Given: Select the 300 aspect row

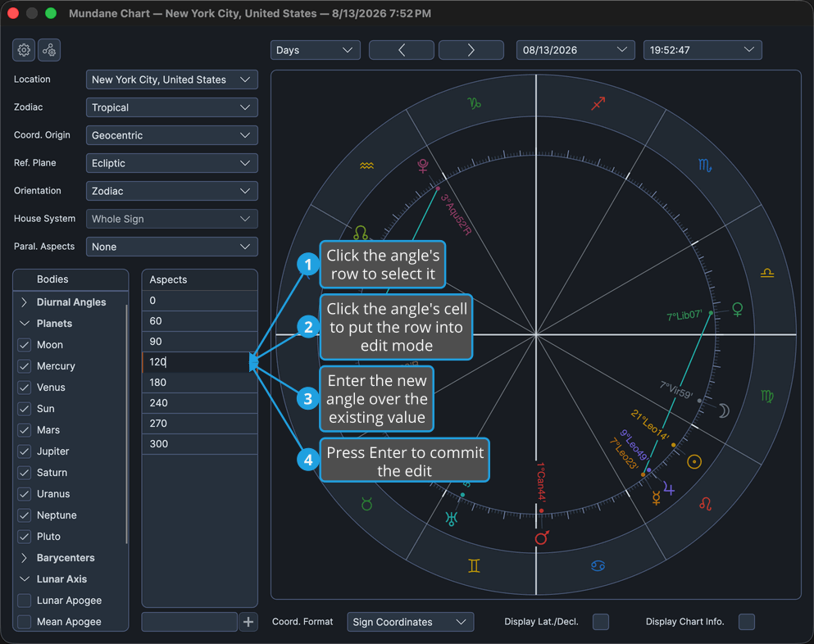Looking at the screenshot, I should [200, 444].
